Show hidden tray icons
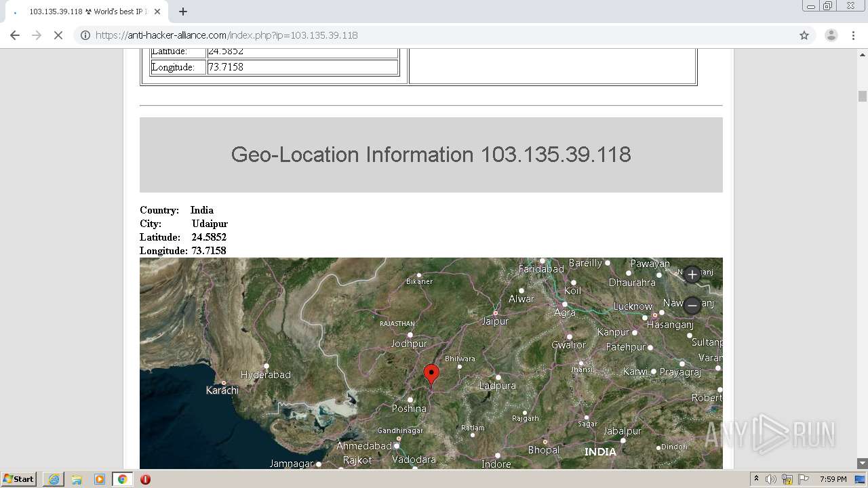The height and width of the screenshot is (488, 868). tap(756, 479)
